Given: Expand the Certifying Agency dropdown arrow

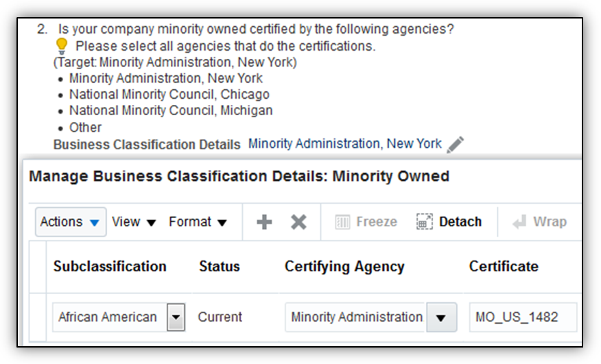Looking at the screenshot, I should [441, 317].
